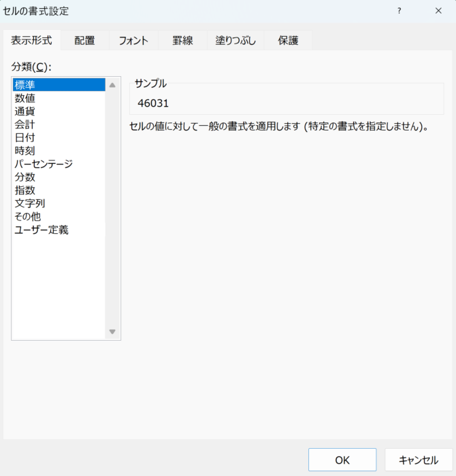The image size is (456, 476).
Task: Close the セルの書式設定 dialog
Action: coord(438,11)
